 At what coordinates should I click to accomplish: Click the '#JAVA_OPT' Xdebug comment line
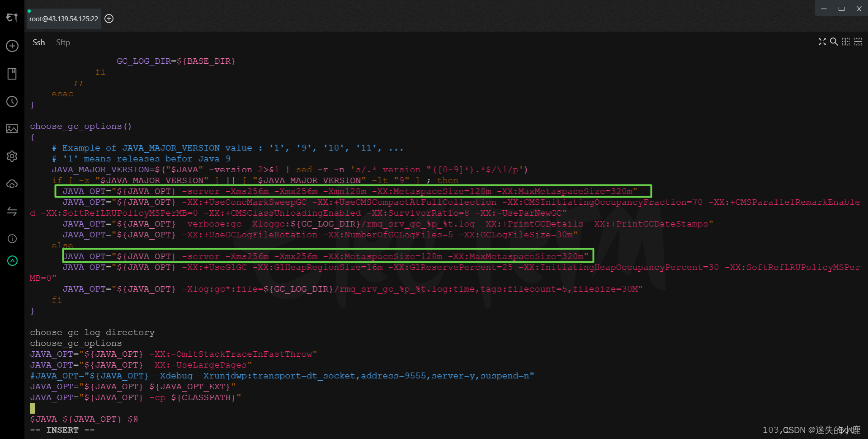point(282,376)
